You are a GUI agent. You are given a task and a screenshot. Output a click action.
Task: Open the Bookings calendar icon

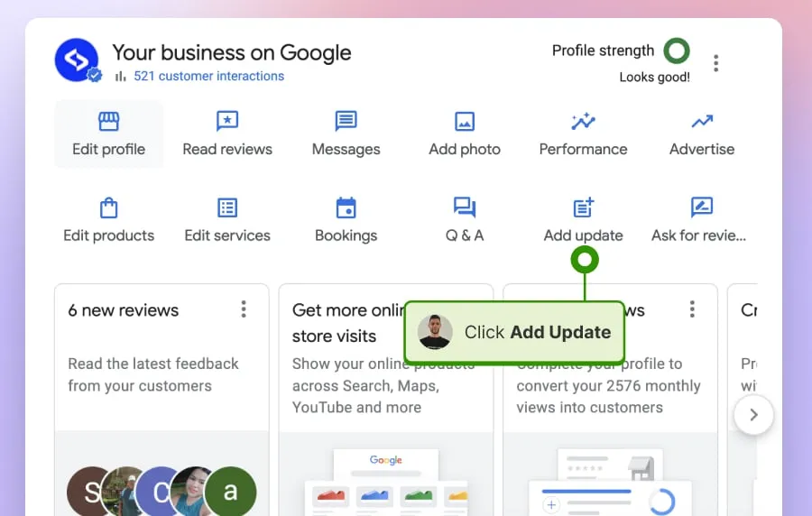[x=346, y=207]
